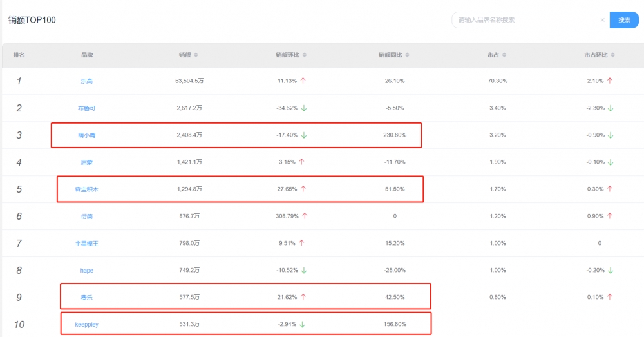This screenshot has height=337, width=644.
Task: Click red up arrow in 森宝积木 市占环比 cell
Action: [x=610, y=189]
